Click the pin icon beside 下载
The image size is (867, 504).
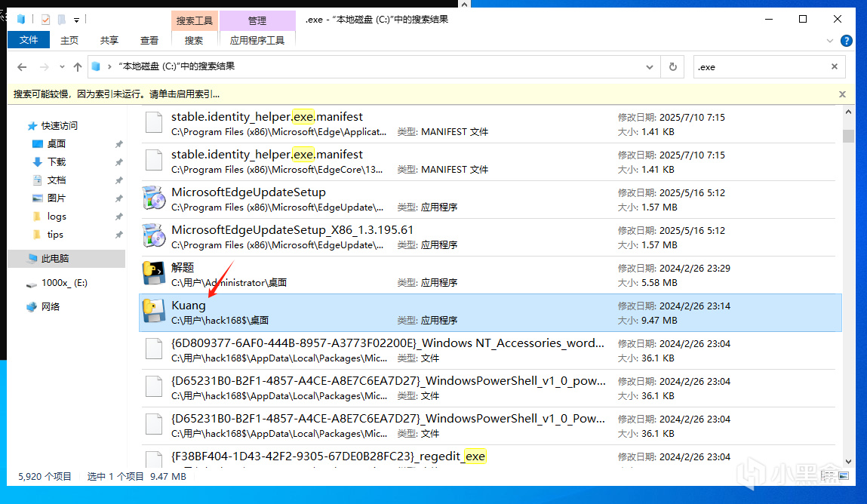point(118,162)
